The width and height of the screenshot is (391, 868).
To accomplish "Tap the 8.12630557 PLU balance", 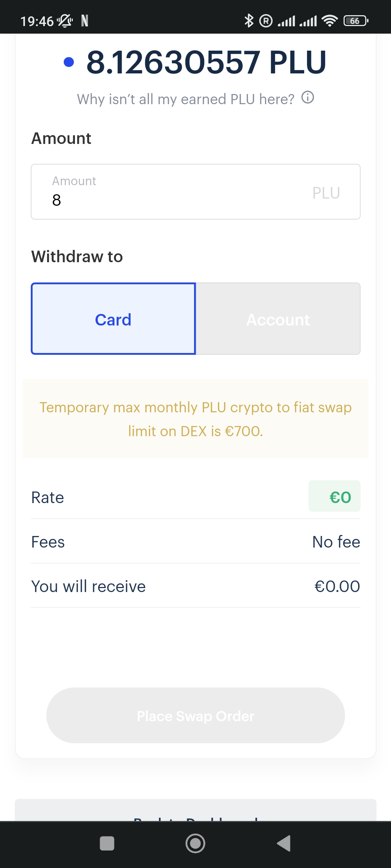I will (206, 62).
